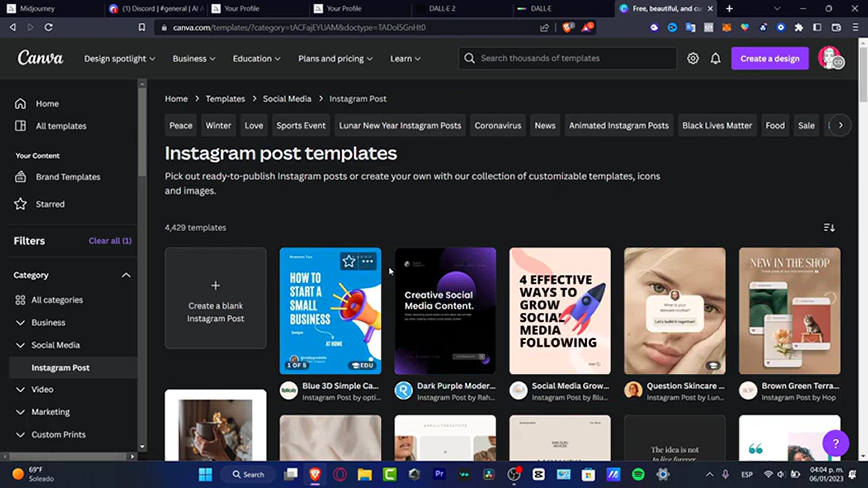Click the Brave shields icon
The image size is (868, 488).
tap(567, 27)
